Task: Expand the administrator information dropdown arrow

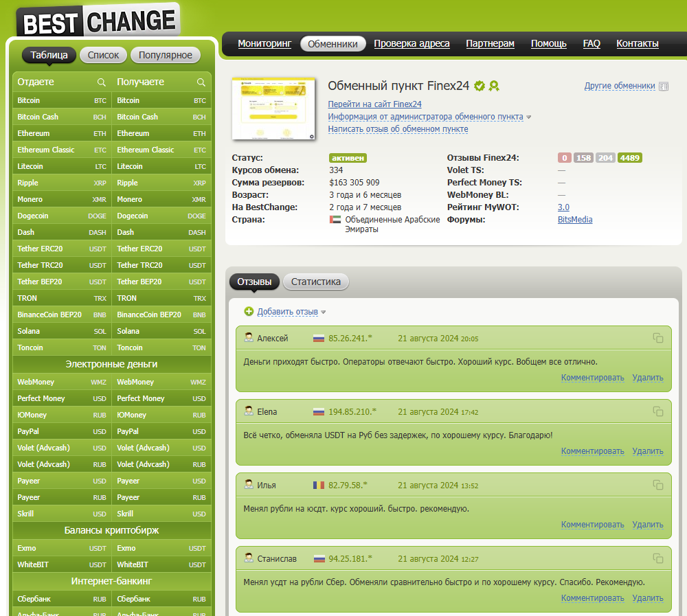Action: click(x=529, y=117)
